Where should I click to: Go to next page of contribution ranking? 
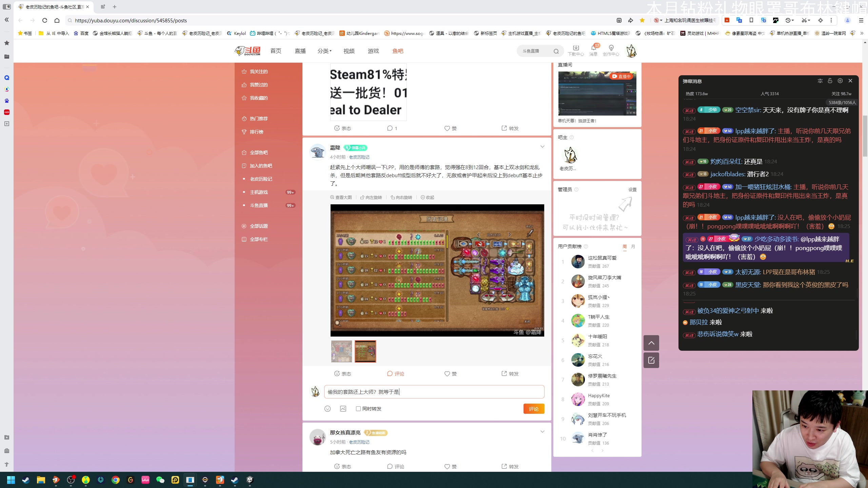pyautogui.click(x=603, y=450)
